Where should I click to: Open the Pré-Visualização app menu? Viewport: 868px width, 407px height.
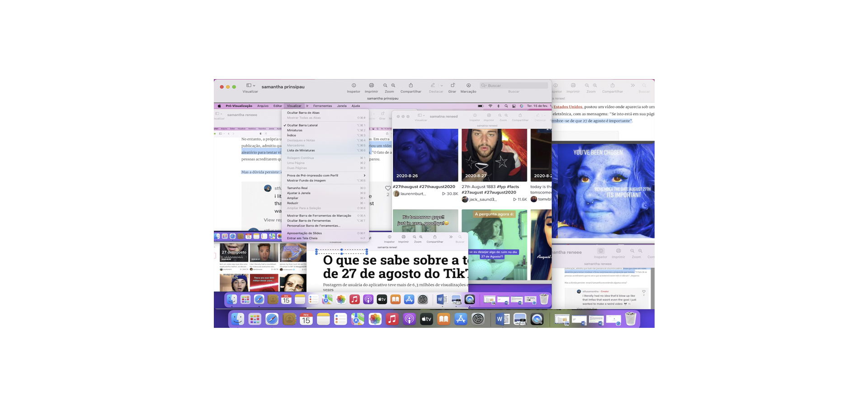tap(239, 106)
